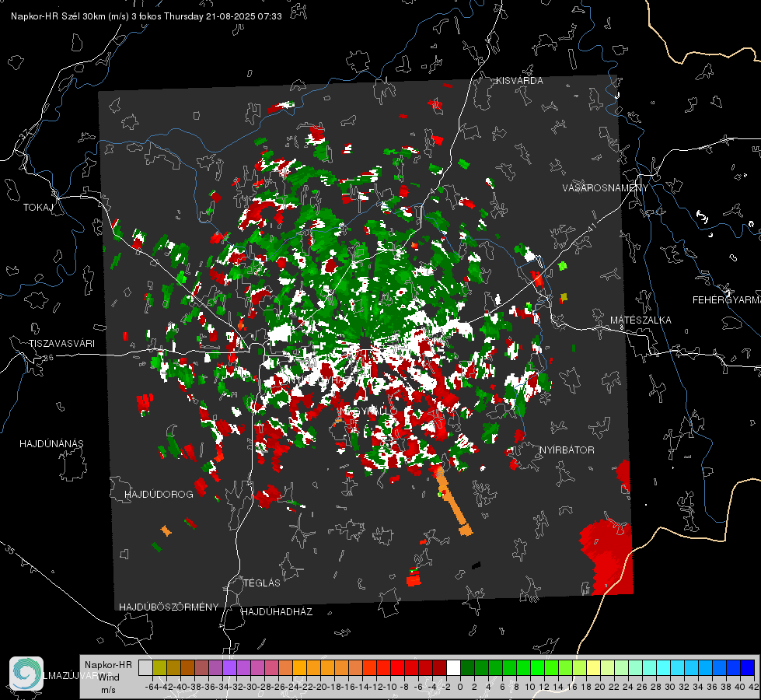Click the road number 35 marker at lower left

point(9,550)
